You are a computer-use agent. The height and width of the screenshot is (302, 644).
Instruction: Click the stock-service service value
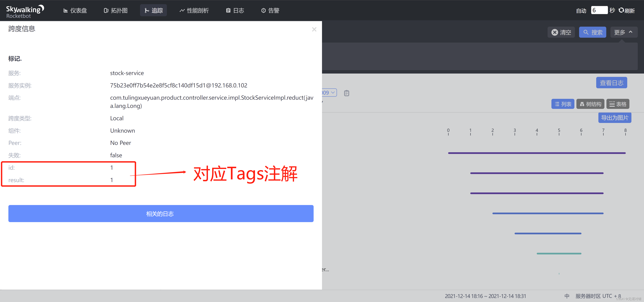[x=127, y=73]
